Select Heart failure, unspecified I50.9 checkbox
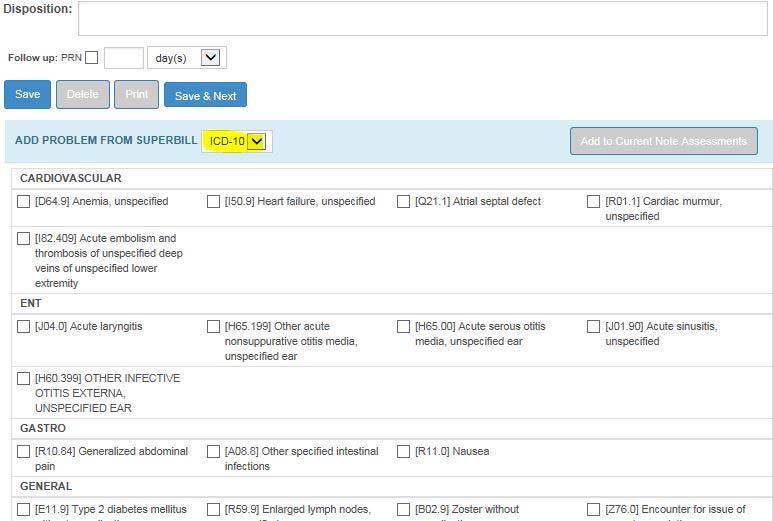This screenshot has width=773, height=521. pyautogui.click(x=214, y=202)
